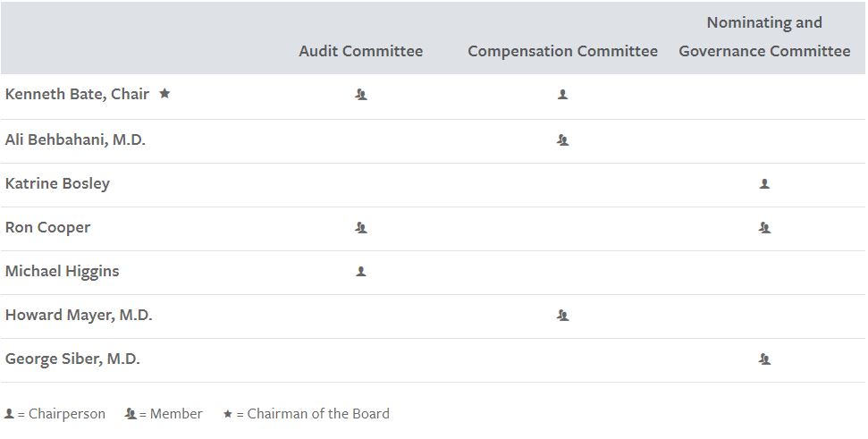Click the star icon beside Kenneth Bate
The image size is (868, 439).
164,93
